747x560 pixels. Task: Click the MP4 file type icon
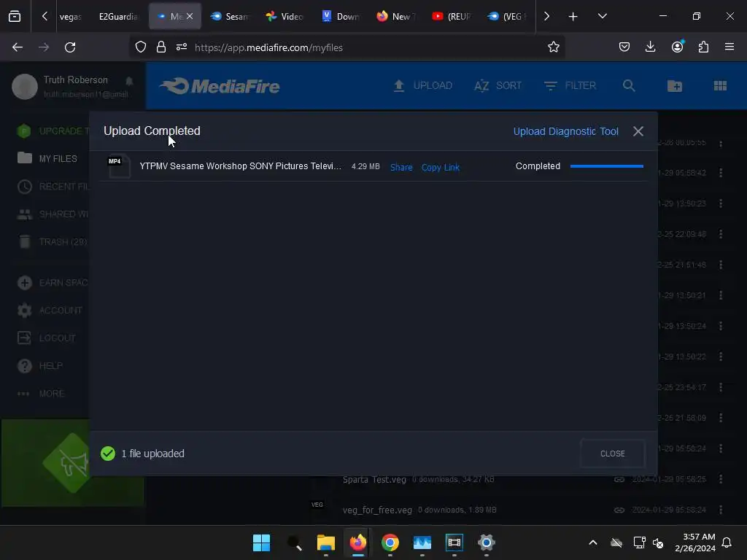point(118,166)
